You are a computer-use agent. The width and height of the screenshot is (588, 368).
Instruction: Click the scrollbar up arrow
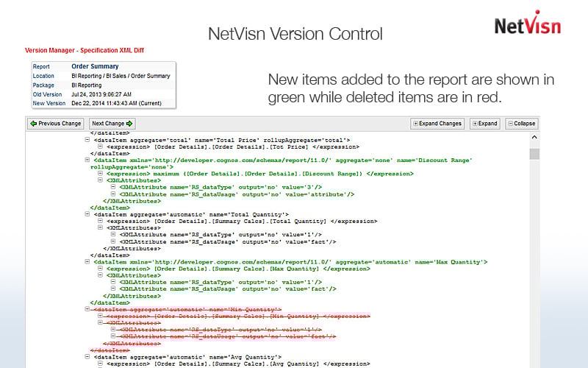(534, 138)
